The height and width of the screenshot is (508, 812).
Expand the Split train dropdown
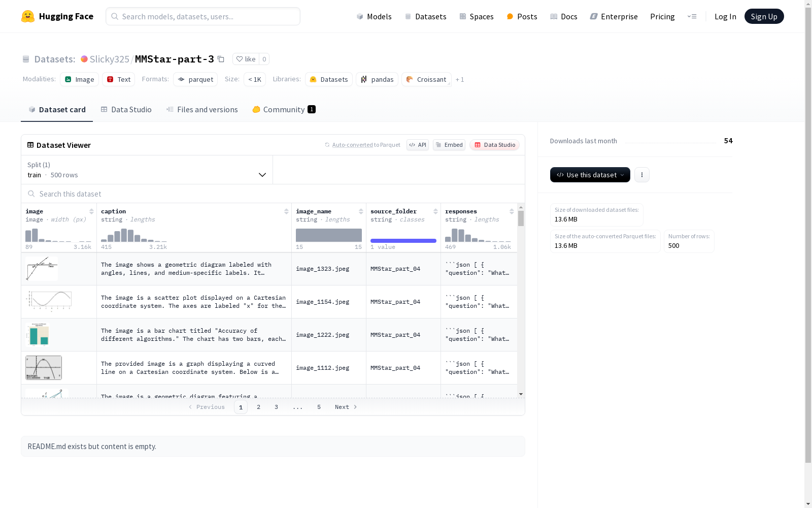point(147,170)
